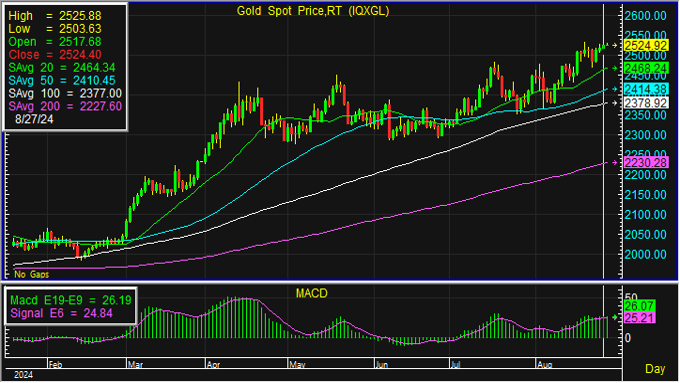
Task: Click the white 2378.92 moving average tag
Action: coord(646,103)
